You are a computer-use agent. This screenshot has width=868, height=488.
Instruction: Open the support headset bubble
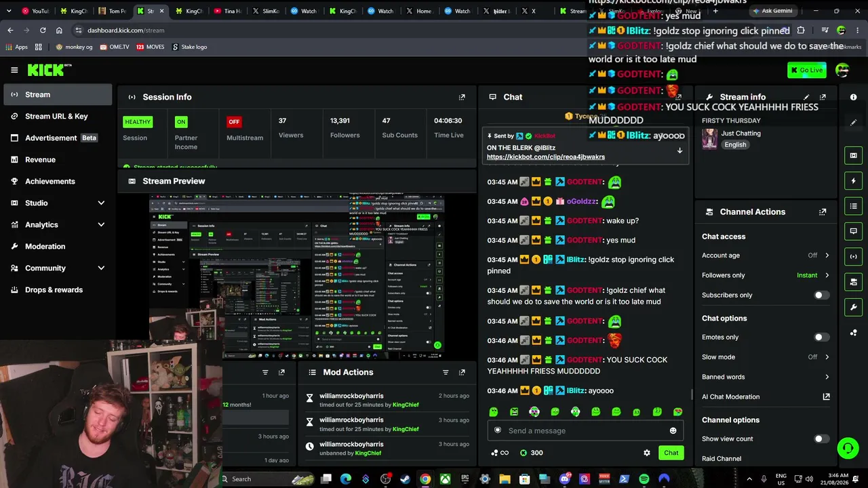point(847,448)
